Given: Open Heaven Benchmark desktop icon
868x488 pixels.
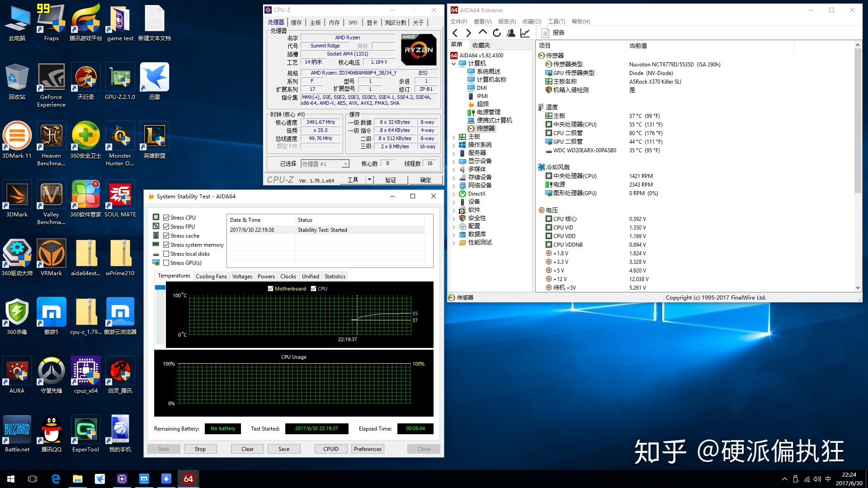Looking at the screenshot, I should [51, 144].
